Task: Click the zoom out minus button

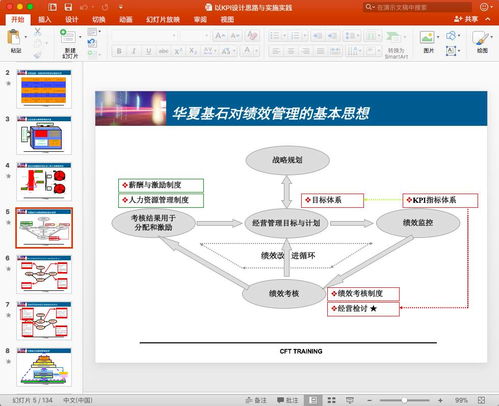Action: click(369, 400)
